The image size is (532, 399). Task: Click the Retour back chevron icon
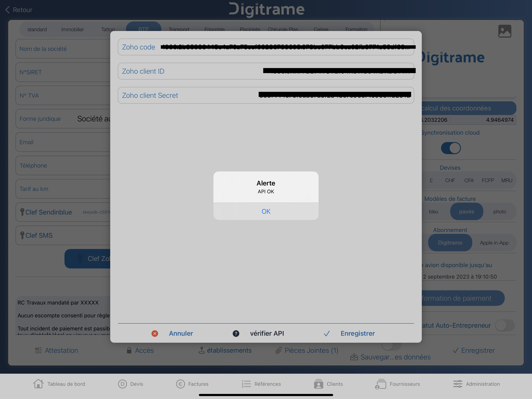[x=7, y=10]
